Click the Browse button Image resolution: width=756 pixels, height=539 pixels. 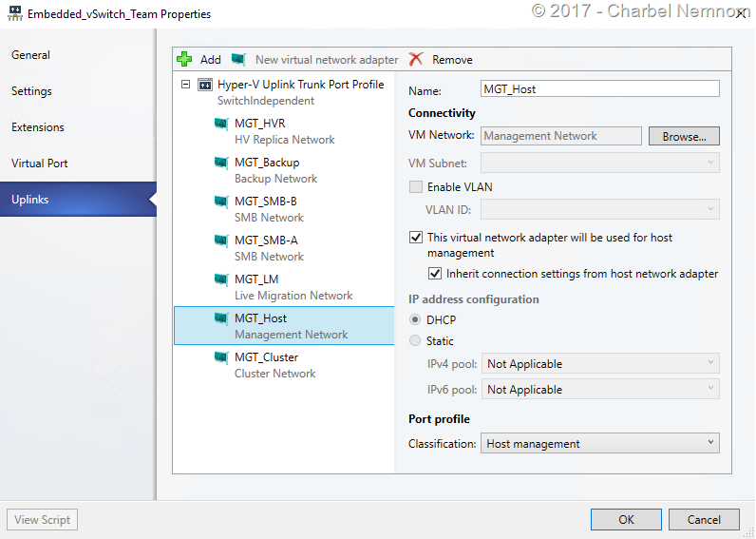pos(684,136)
